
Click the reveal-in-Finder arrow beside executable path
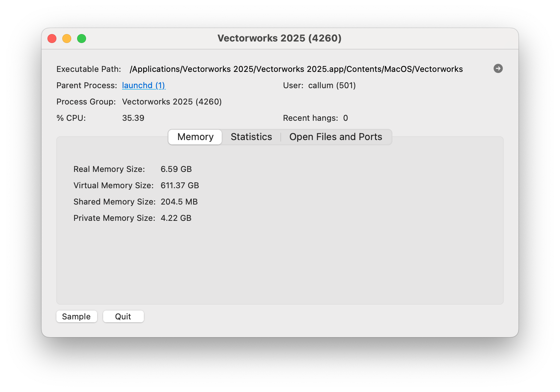tap(498, 69)
